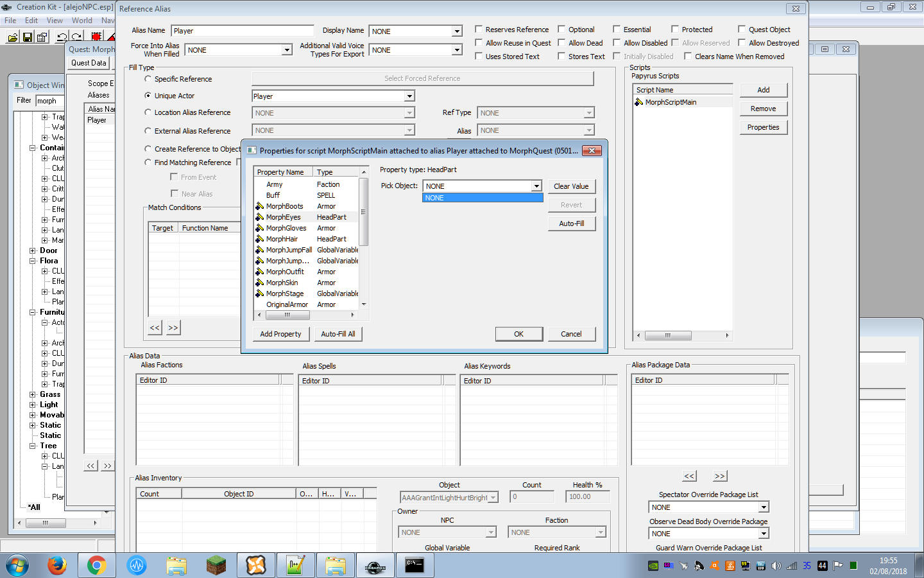Open the View menu
The width and height of the screenshot is (924, 578).
click(x=55, y=21)
